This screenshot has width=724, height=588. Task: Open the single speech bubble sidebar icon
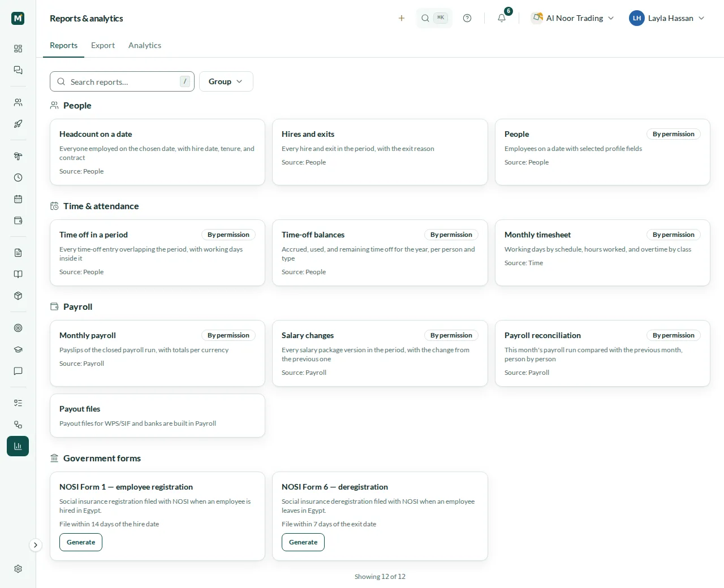pos(18,371)
